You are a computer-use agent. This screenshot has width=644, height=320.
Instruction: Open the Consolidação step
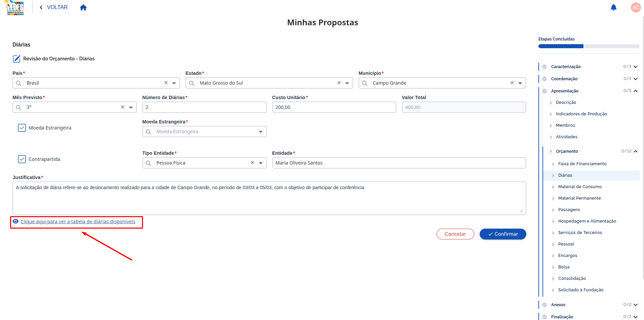(572, 279)
